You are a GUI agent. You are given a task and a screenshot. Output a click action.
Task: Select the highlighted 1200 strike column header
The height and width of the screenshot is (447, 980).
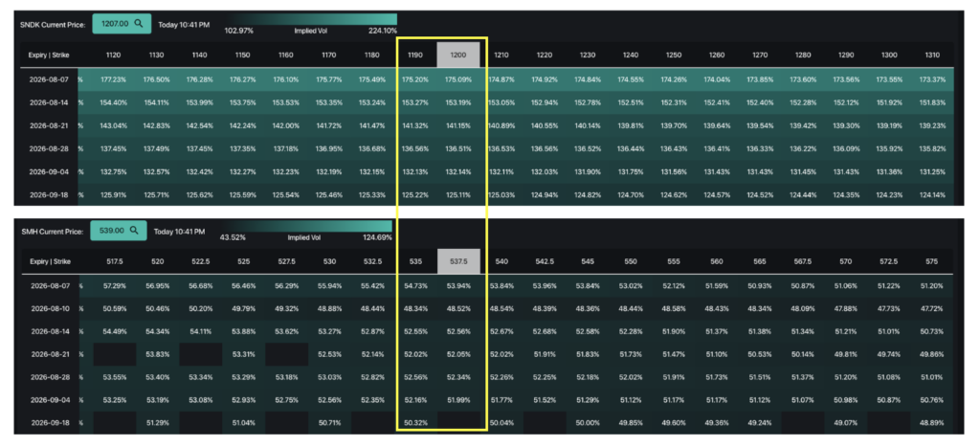458,55
